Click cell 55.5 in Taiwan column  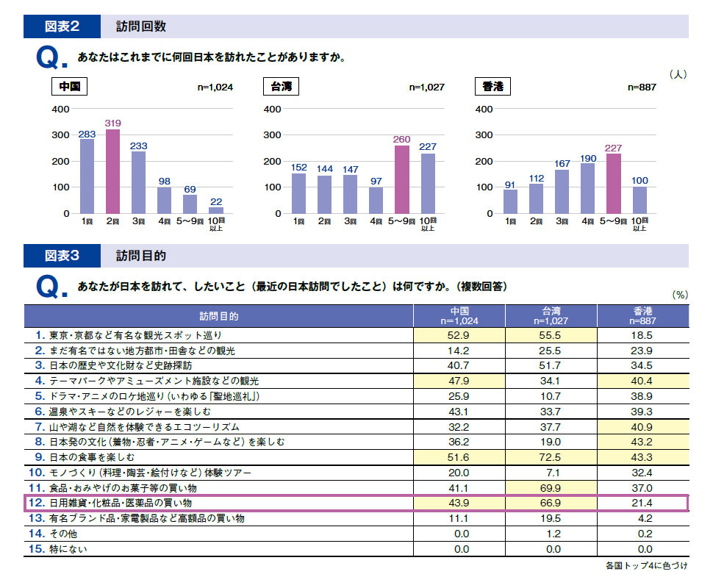[x=551, y=335]
